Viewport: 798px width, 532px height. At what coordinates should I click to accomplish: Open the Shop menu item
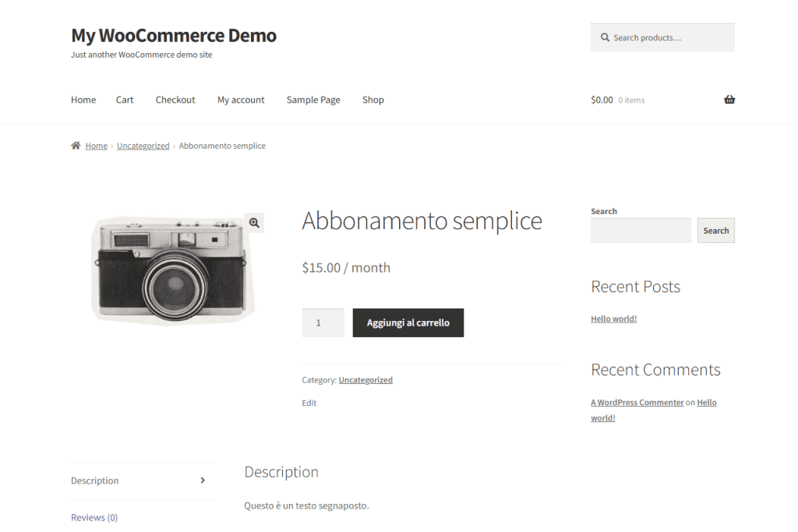click(x=373, y=99)
